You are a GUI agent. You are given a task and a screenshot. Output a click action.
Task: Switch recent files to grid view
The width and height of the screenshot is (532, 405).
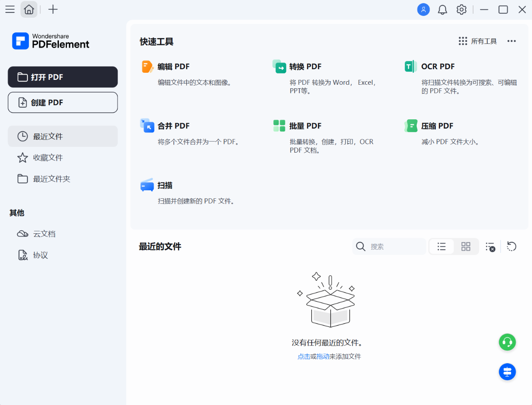tap(465, 247)
